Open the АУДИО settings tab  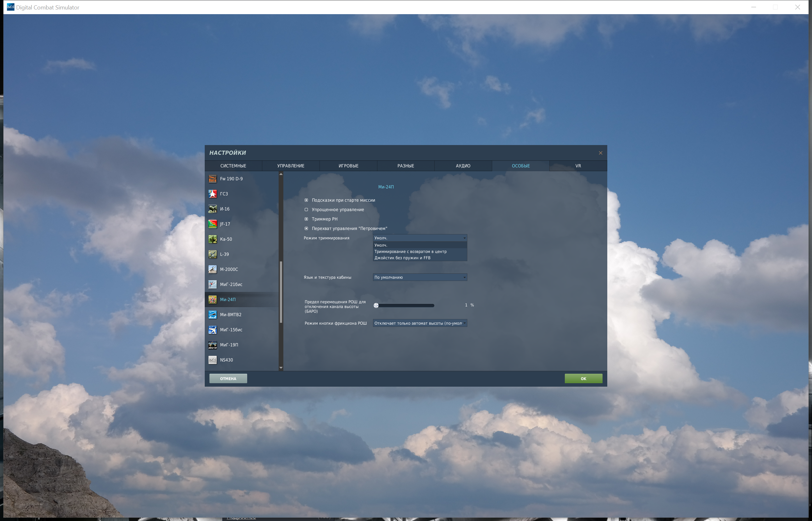tap(463, 166)
